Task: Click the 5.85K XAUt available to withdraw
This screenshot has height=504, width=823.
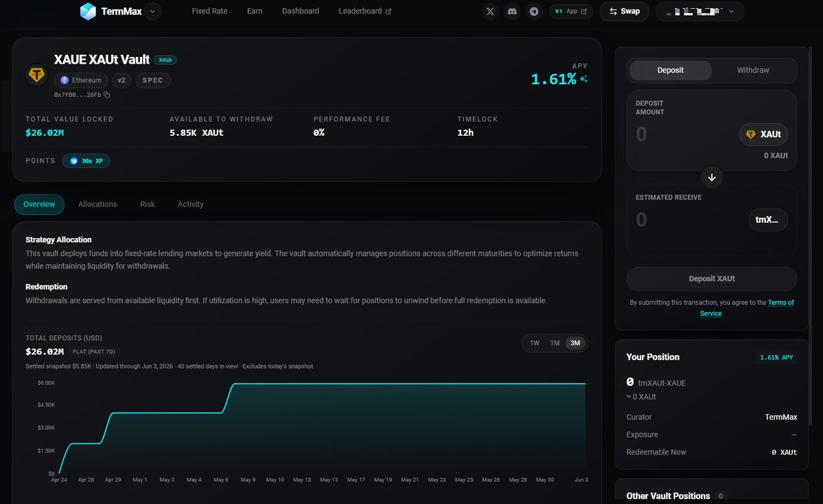Action: [197, 132]
